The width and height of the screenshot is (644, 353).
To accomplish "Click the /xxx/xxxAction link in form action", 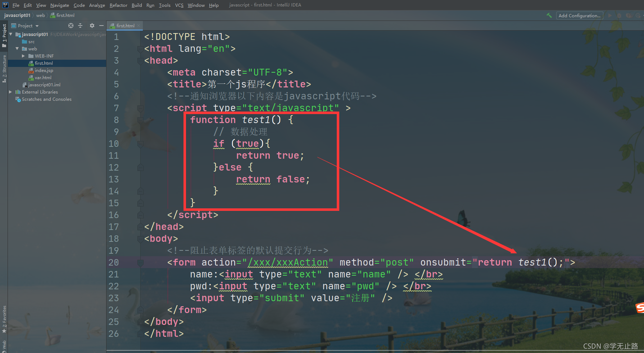I will (288, 263).
